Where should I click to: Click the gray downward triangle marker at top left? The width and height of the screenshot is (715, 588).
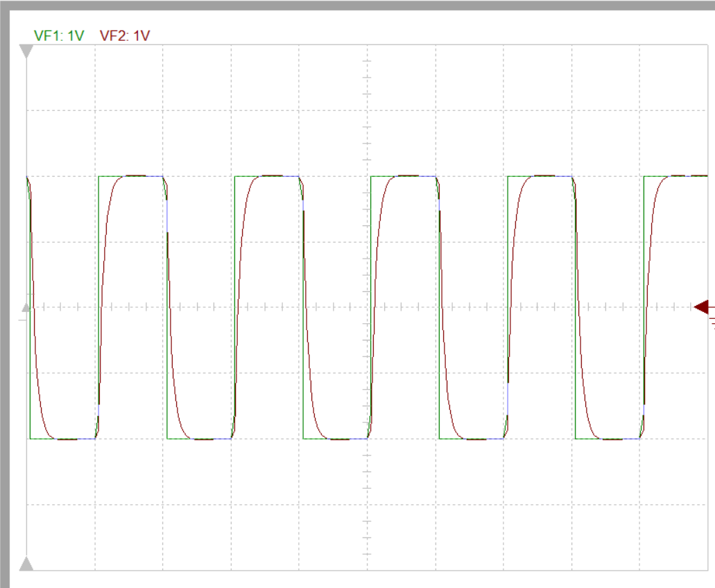(x=26, y=51)
